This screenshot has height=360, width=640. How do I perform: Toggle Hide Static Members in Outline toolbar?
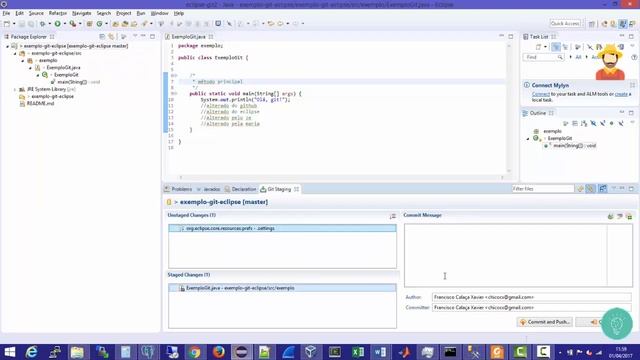click(x=602, y=123)
